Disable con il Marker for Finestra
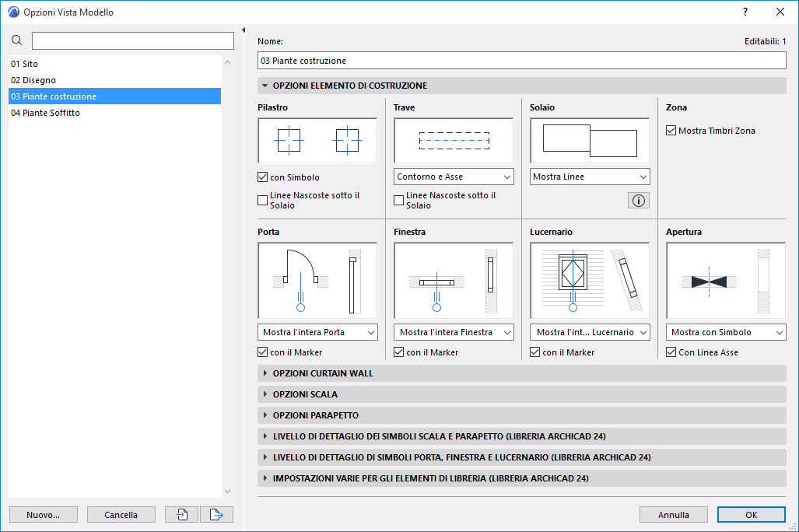 click(x=398, y=352)
